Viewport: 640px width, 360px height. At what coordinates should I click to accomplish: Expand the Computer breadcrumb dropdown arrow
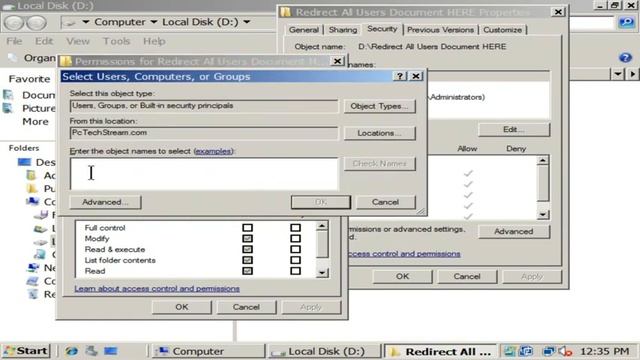154,22
